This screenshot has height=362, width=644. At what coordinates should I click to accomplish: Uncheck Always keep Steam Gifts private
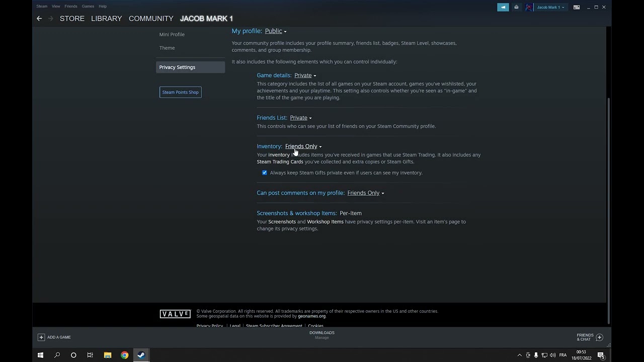pyautogui.click(x=265, y=172)
